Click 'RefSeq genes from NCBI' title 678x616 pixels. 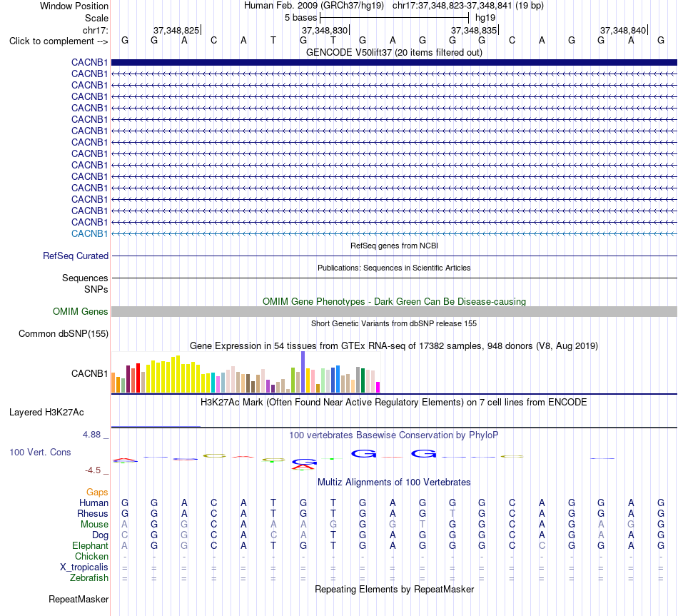394,246
